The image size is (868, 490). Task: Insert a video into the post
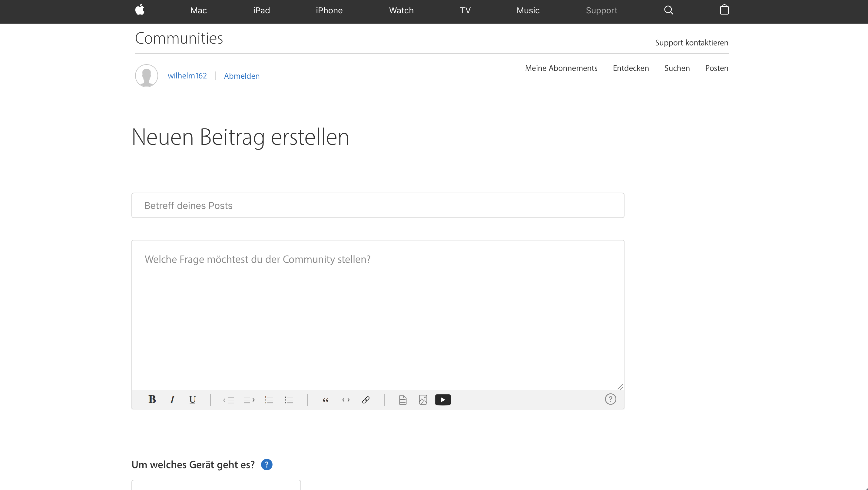click(x=443, y=399)
